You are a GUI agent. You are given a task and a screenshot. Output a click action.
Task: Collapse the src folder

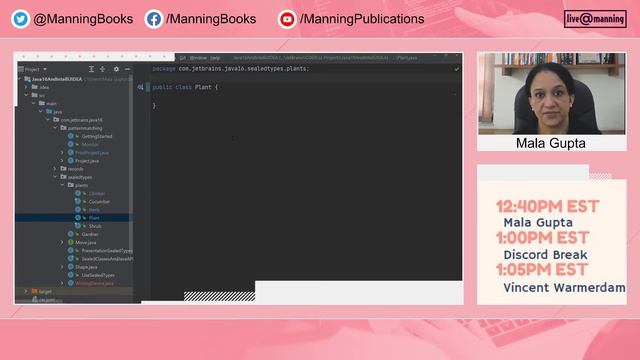click(x=26, y=95)
